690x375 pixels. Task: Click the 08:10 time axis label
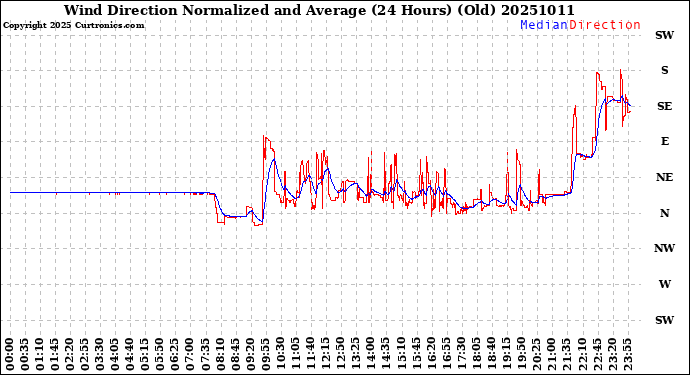tap(220, 354)
